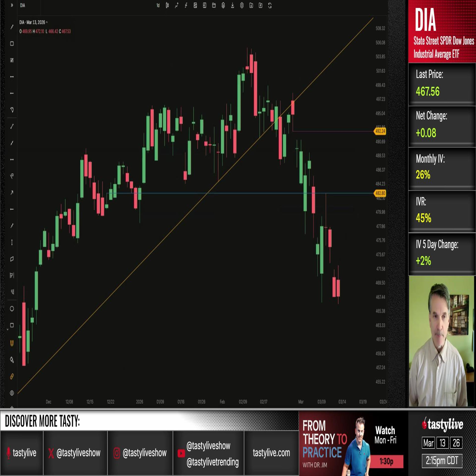Collapse the DIA · Mar 13, 2026 legend caret
Viewport: 476px width, 476px height.
[46, 22]
